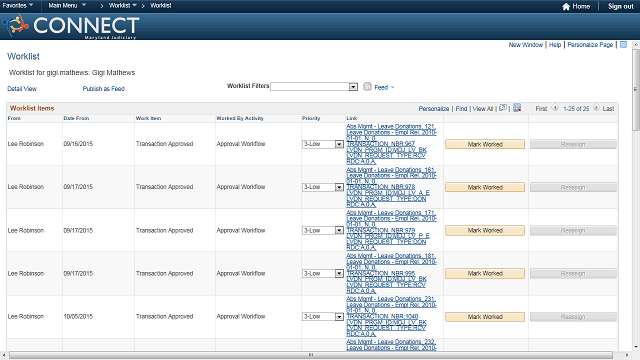The width and height of the screenshot is (640, 360).
Task: Click the RSS feed icon
Action: click(x=367, y=87)
